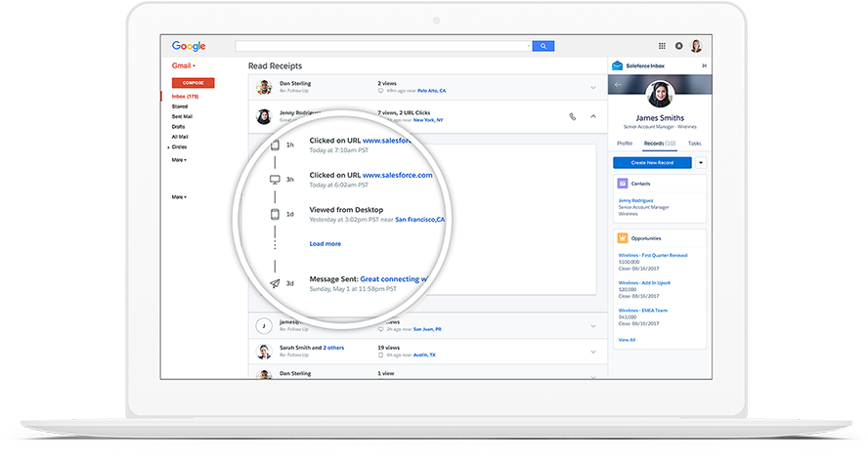Click the Load more link
868x459 pixels.
coord(325,244)
